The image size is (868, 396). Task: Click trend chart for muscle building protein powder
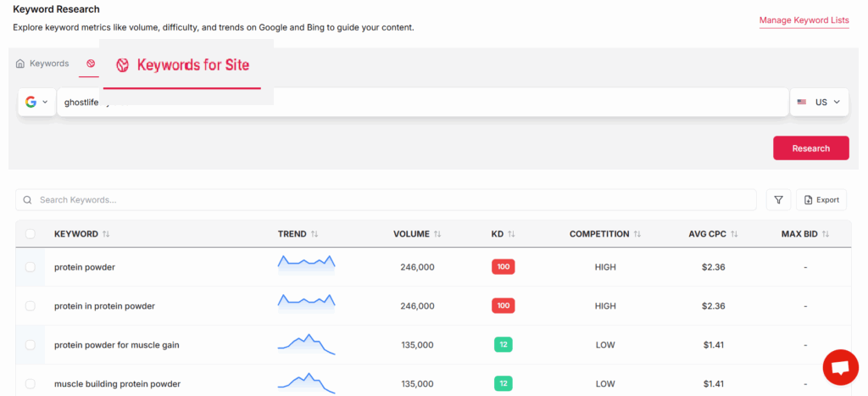click(x=306, y=382)
